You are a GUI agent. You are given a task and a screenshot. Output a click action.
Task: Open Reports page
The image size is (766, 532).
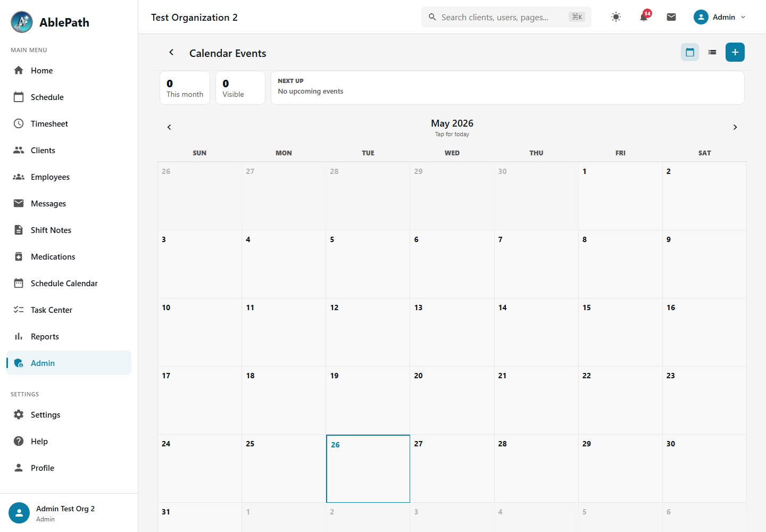pos(69,336)
